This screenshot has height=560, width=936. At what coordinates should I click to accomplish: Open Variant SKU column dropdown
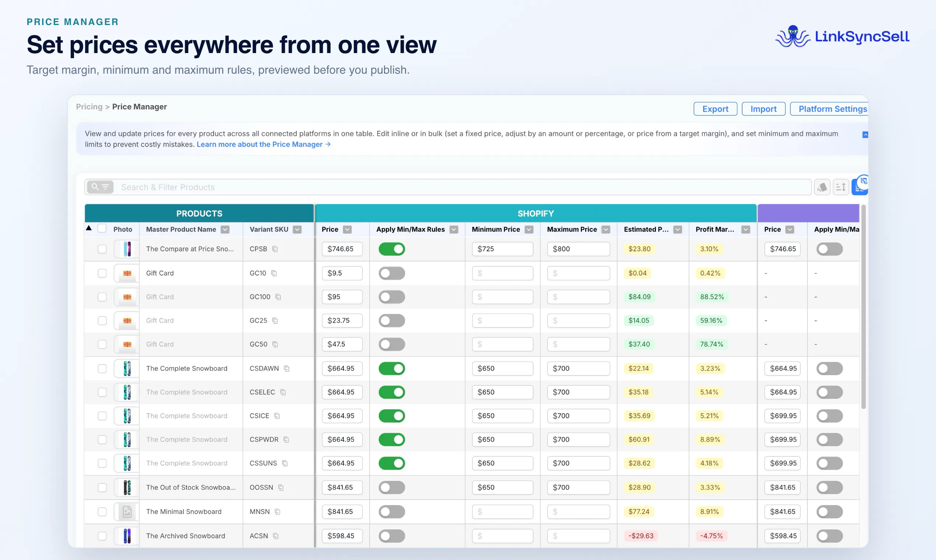[297, 230]
